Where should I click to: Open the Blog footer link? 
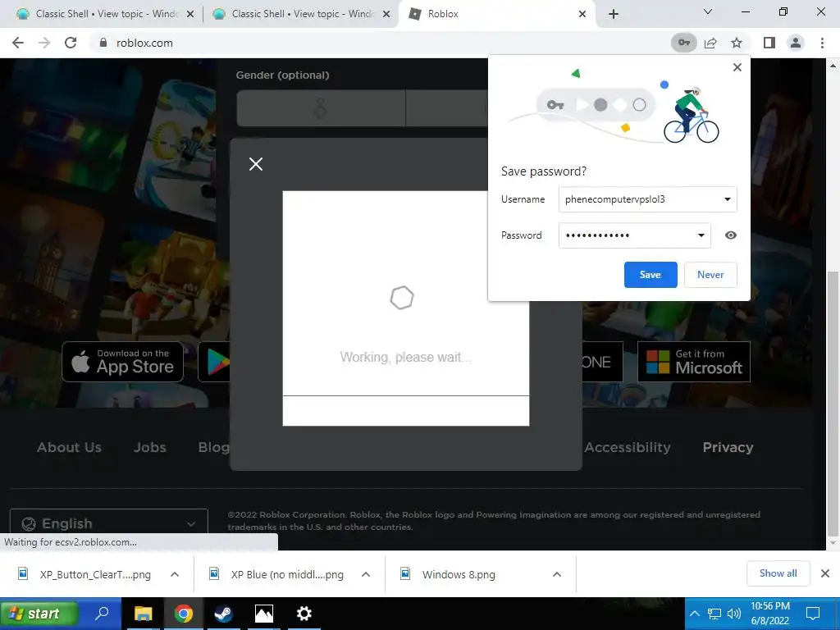(x=214, y=447)
